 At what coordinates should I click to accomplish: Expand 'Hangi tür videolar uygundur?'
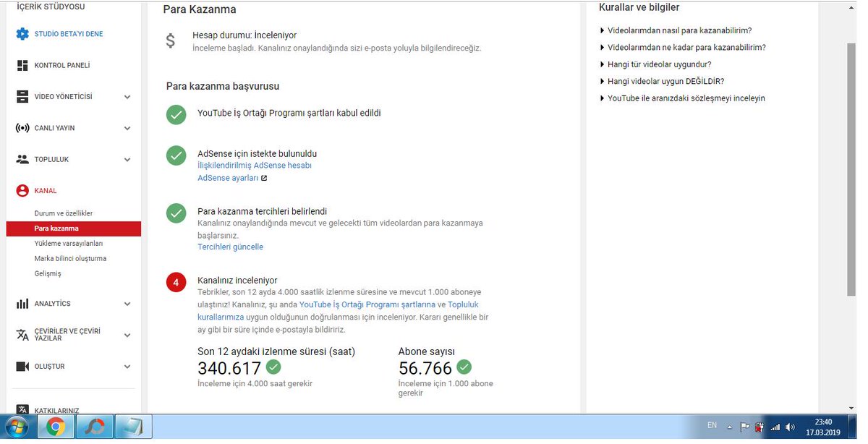coord(655,64)
